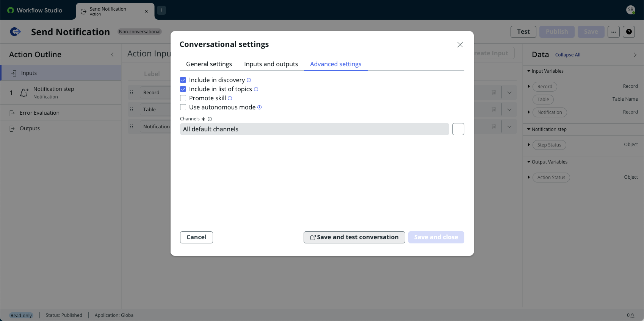The height and width of the screenshot is (321, 644).
Task: Open the SR user avatar menu
Action: [x=630, y=10]
